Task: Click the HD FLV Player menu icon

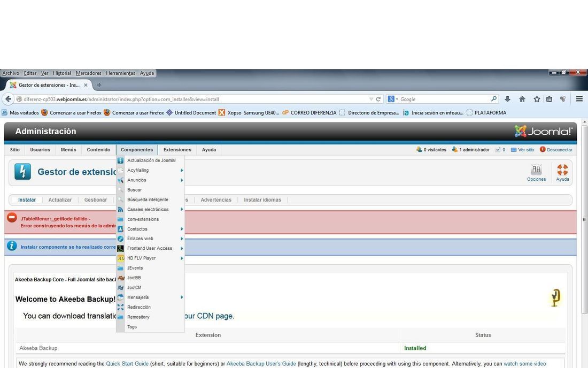Action: coord(120,258)
